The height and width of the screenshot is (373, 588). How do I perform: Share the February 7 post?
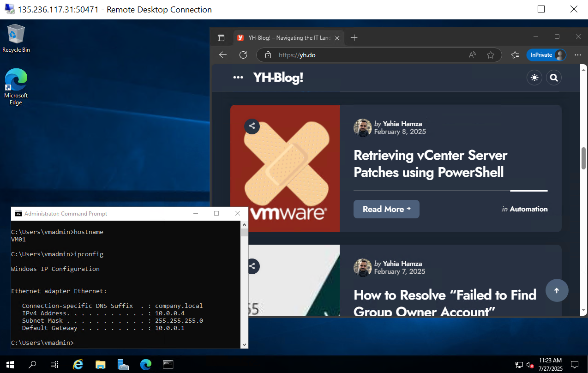click(252, 266)
